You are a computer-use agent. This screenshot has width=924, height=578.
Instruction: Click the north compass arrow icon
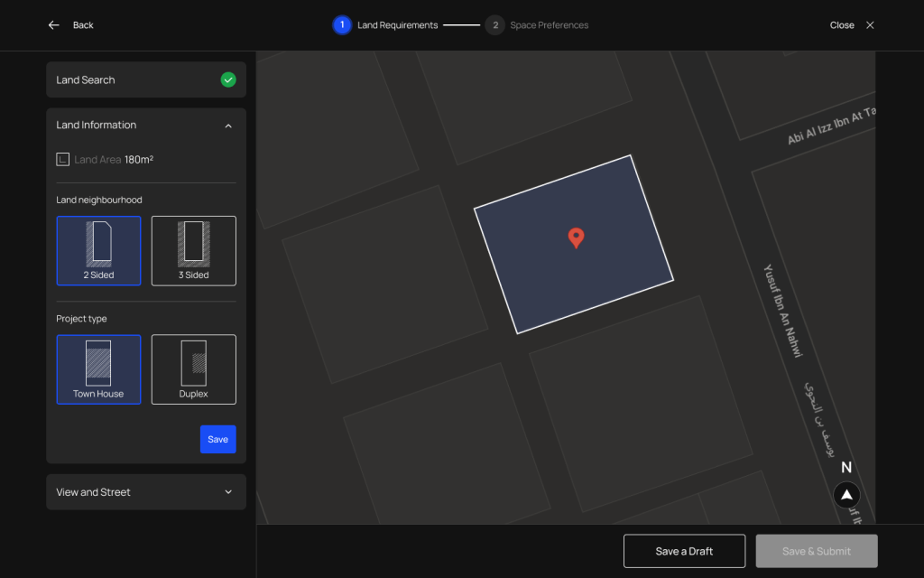coord(846,495)
